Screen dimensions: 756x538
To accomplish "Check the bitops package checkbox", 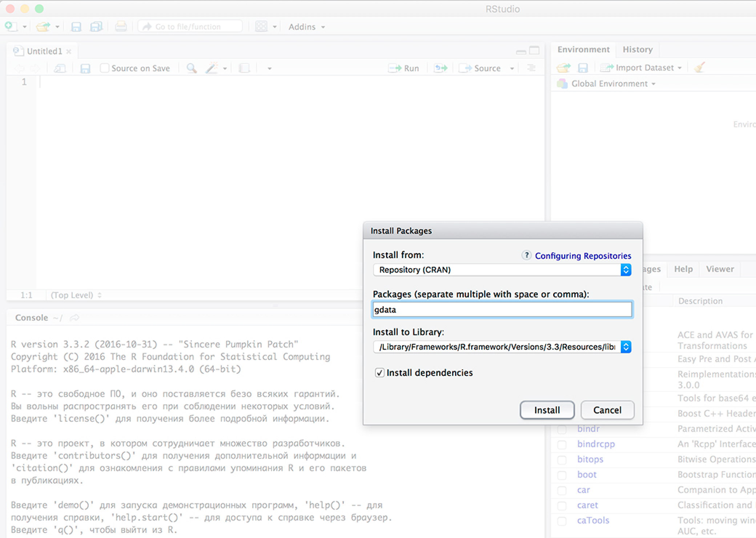I will click(x=562, y=460).
